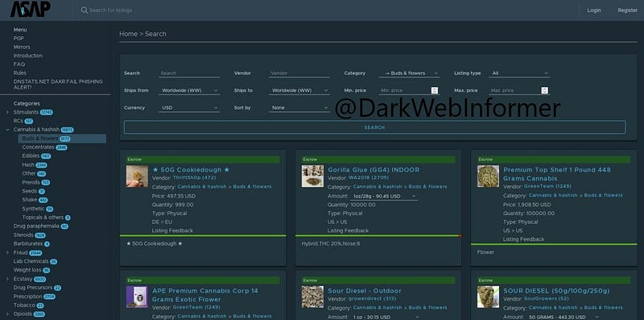Open the FAQ menu entry
Image resolution: width=644 pixels, height=320 pixels.
(19, 64)
